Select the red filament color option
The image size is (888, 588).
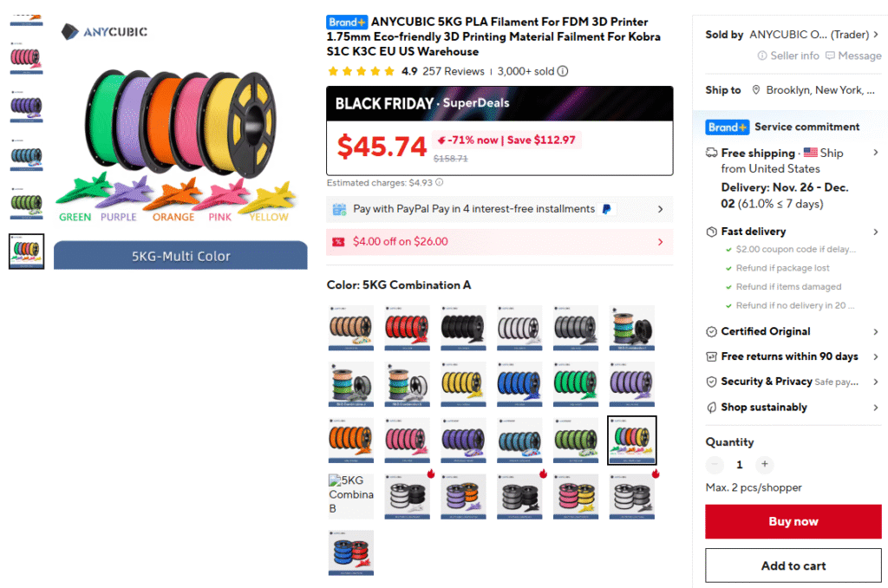coord(408,328)
